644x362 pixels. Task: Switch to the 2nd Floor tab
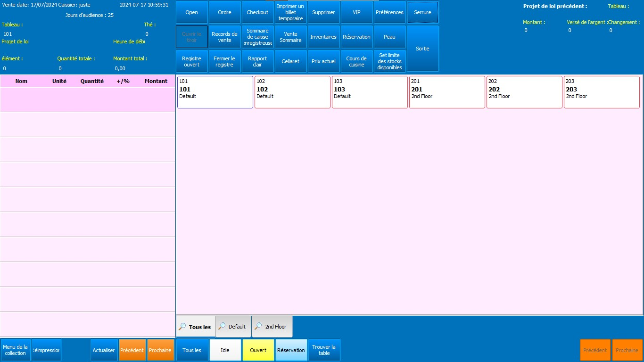[x=272, y=327]
